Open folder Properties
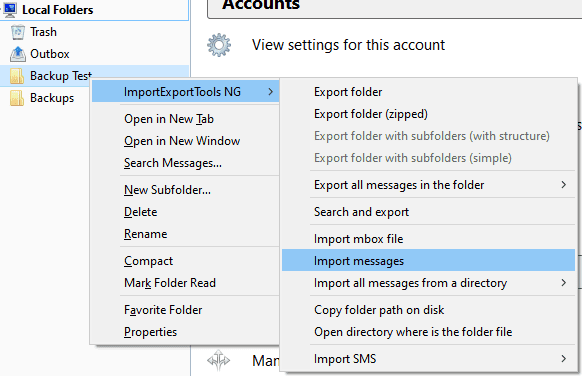 [186, 332]
